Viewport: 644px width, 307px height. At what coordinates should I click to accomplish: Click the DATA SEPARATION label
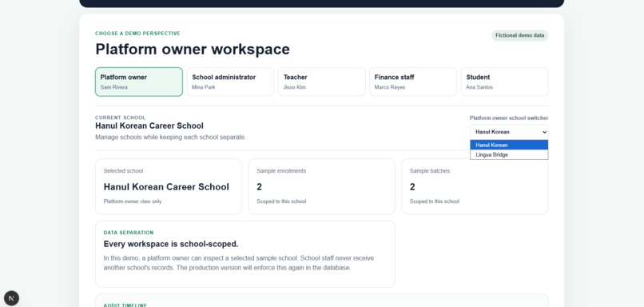pos(129,233)
